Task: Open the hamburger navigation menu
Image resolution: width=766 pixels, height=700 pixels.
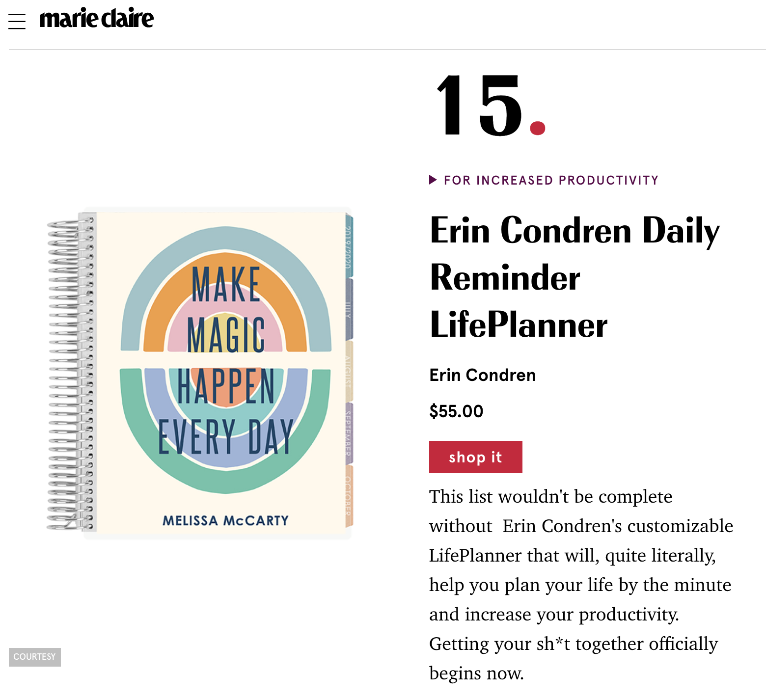Action: click(16, 22)
